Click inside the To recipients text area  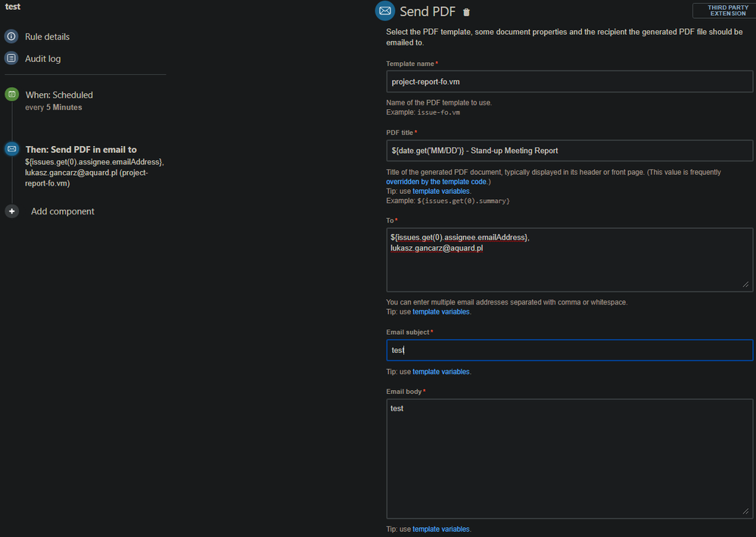569,260
